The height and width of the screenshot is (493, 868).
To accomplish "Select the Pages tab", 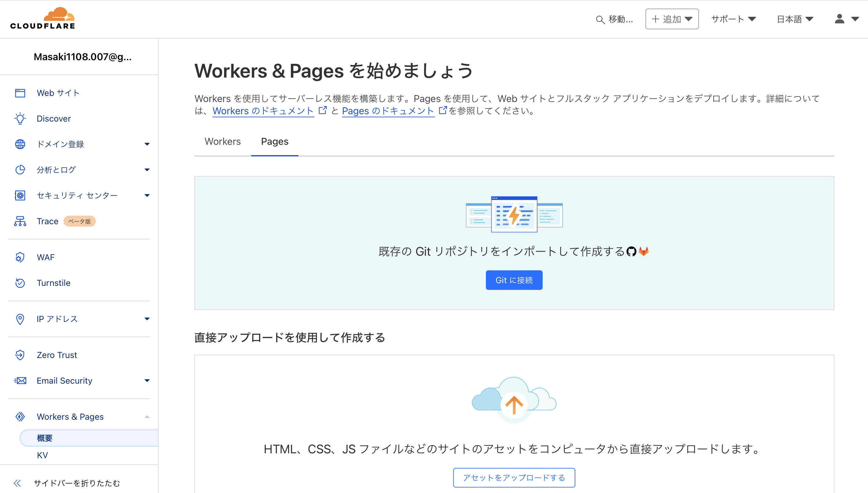I will pos(275,141).
